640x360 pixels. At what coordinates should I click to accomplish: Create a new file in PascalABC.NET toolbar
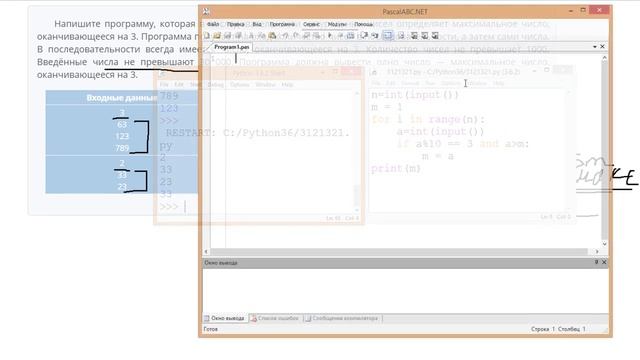pyautogui.click(x=207, y=36)
